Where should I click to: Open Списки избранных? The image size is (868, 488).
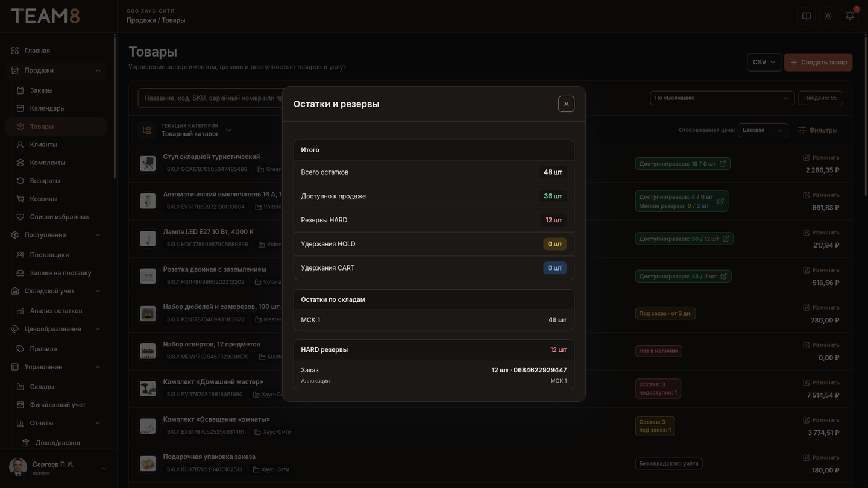click(x=57, y=217)
